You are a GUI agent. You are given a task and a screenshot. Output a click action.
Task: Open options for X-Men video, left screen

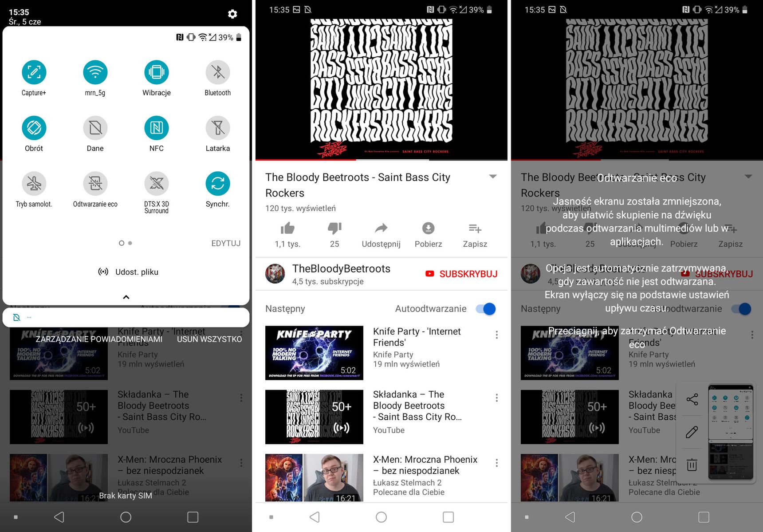pos(241,463)
